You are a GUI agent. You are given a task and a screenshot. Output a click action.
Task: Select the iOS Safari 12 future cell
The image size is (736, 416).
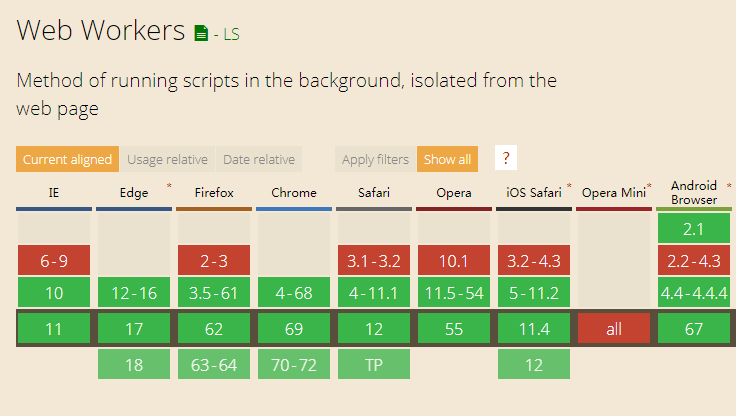[534, 364]
